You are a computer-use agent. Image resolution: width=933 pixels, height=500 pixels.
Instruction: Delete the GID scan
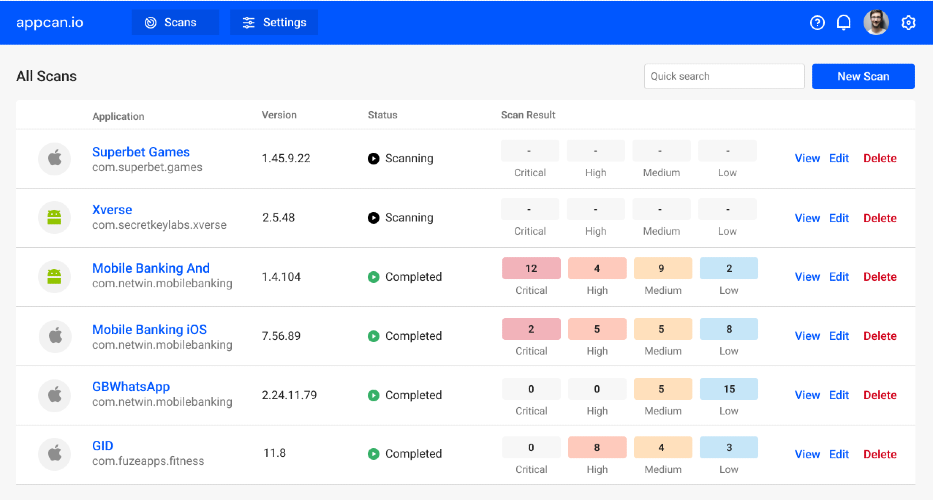880,454
